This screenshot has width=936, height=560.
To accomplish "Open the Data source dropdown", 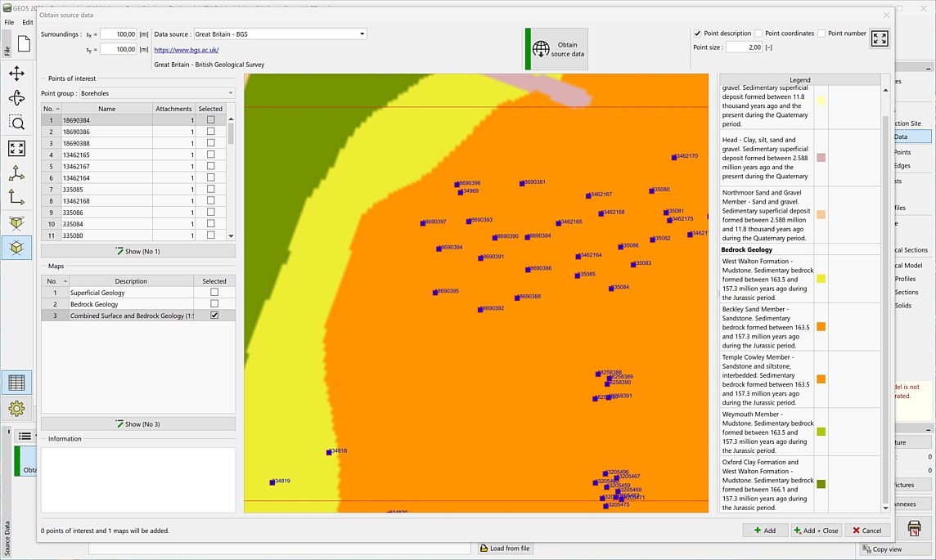I will click(362, 34).
